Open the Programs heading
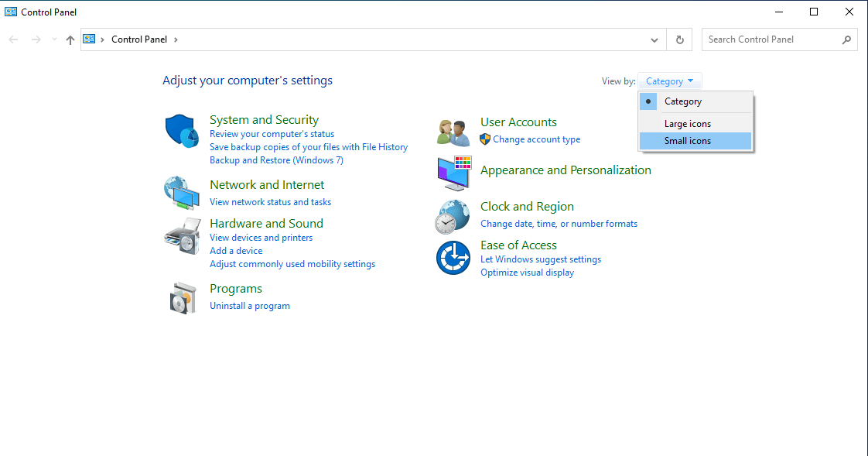Screen dimensions: 868x456 tap(236, 289)
